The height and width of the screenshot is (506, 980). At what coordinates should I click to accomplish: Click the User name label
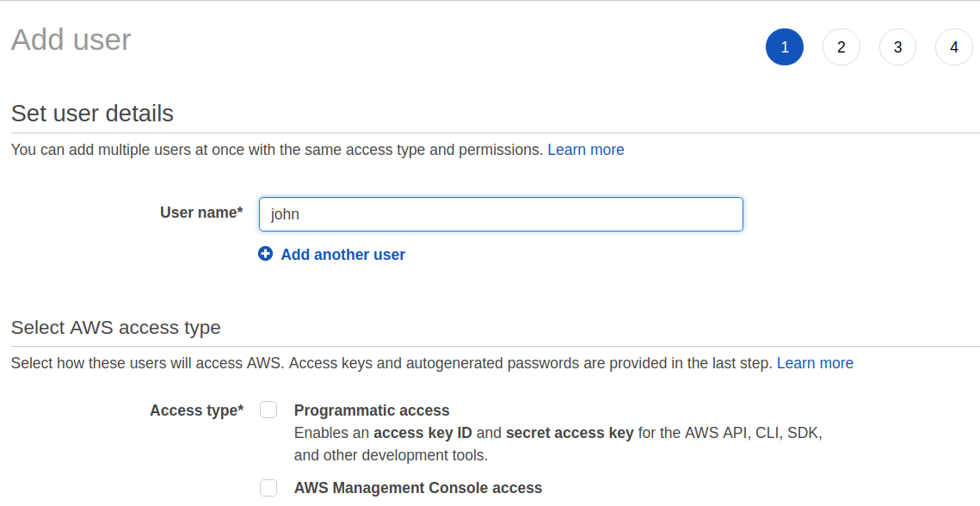[x=200, y=213]
